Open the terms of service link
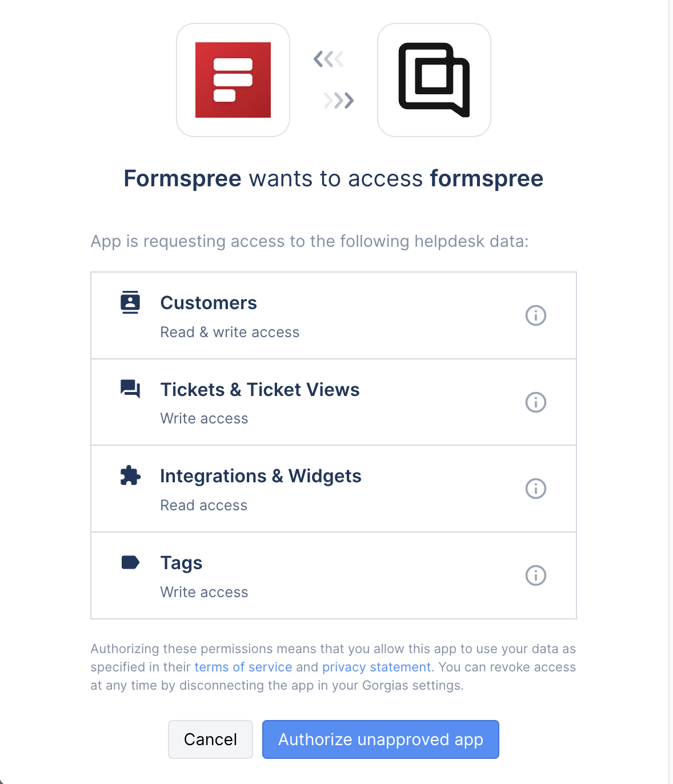Screen dimensions: 673x784 coord(243,667)
